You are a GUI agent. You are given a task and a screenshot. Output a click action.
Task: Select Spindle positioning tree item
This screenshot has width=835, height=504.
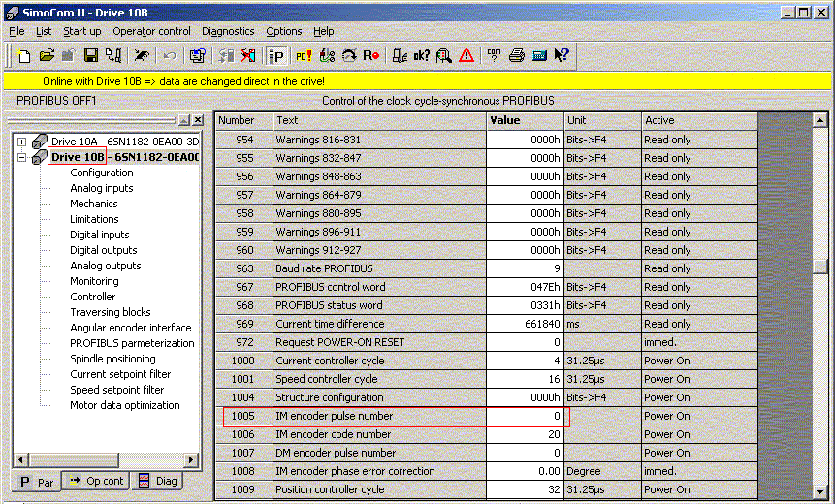pos(112,359)
